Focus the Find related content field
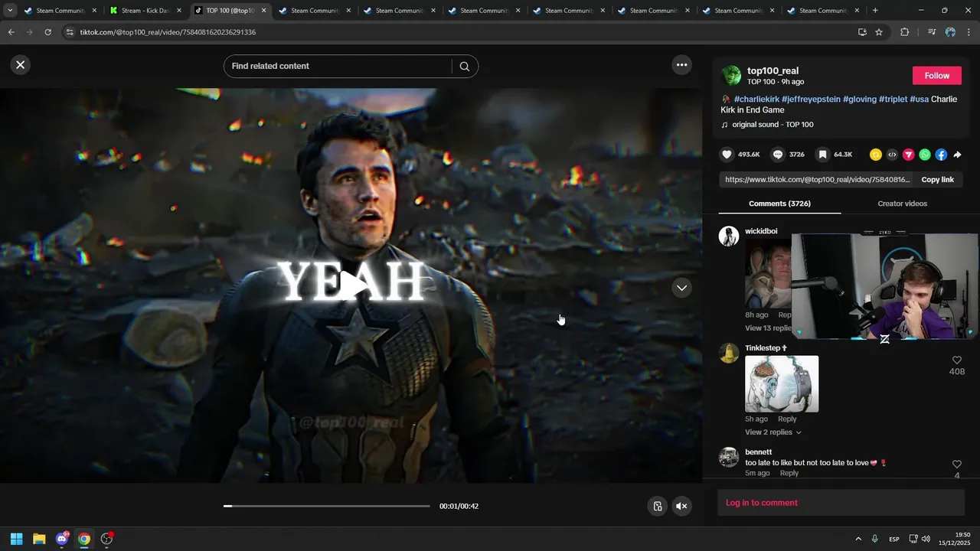Image resolution: width=980 pixels, height=551 pixels. (337, 67)
